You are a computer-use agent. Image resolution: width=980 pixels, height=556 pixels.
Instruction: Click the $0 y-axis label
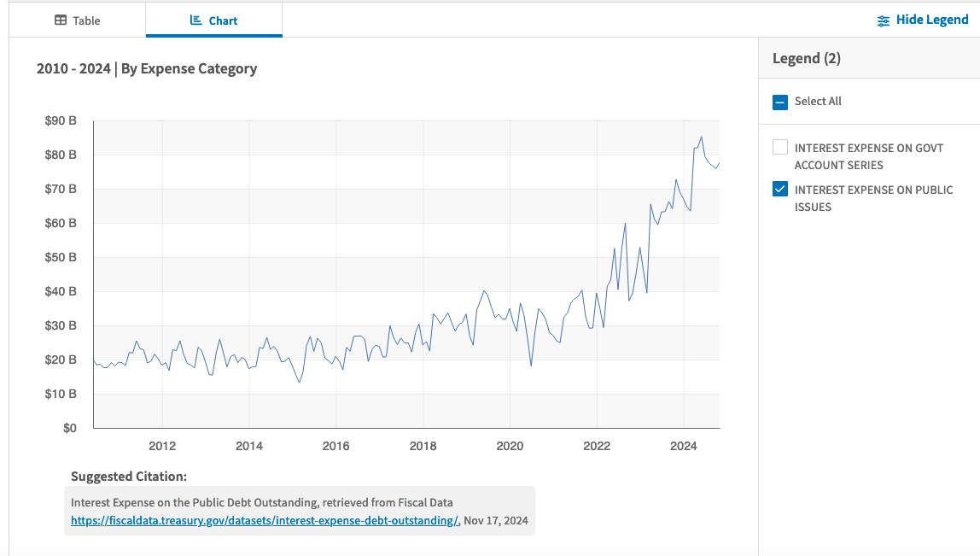pyautogui.click(x=69, y=429)
